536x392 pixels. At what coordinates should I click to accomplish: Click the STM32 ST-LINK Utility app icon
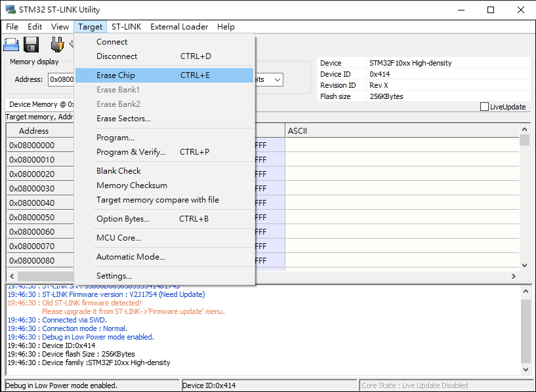tap(10, 10)
